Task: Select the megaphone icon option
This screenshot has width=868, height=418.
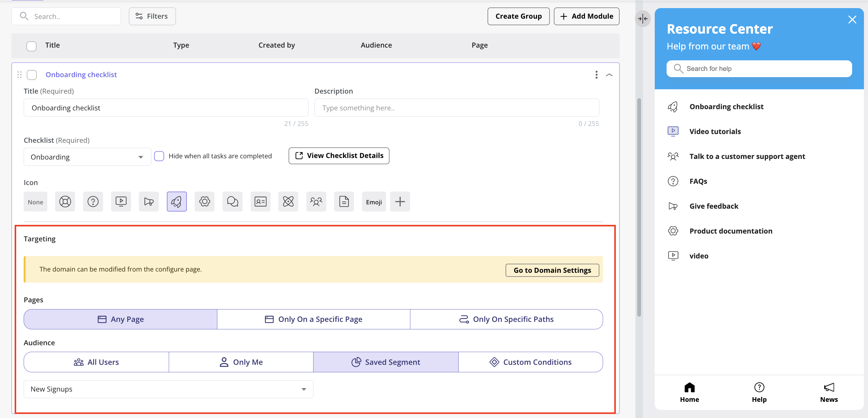Action: [x=149, y=202]
